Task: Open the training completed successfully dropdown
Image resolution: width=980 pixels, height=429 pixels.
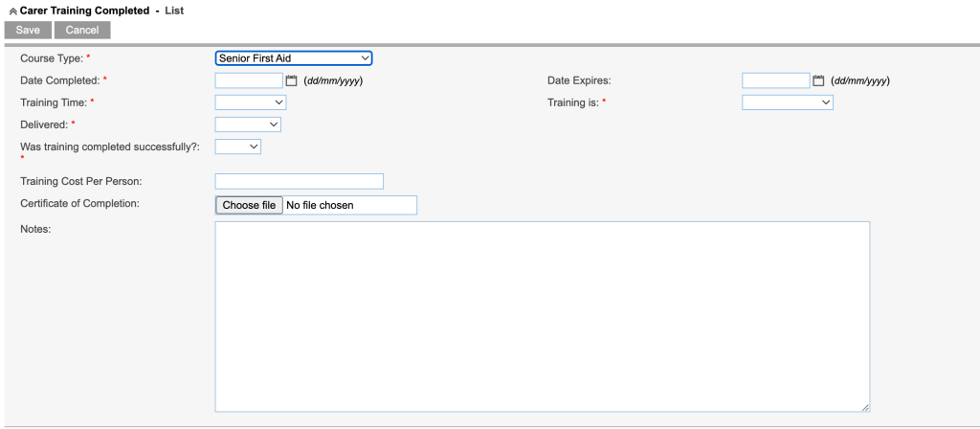Action: 238,147
